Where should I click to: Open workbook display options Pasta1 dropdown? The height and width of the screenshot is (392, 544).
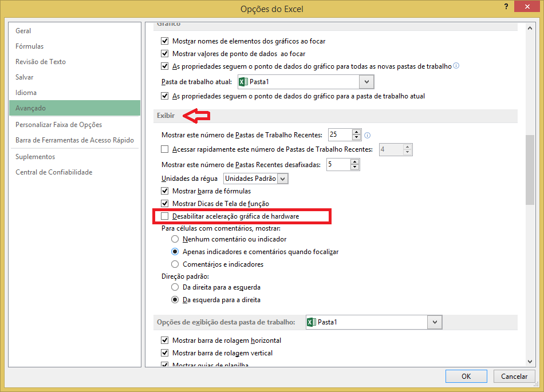pyautogui.click(x=435, y=323)
